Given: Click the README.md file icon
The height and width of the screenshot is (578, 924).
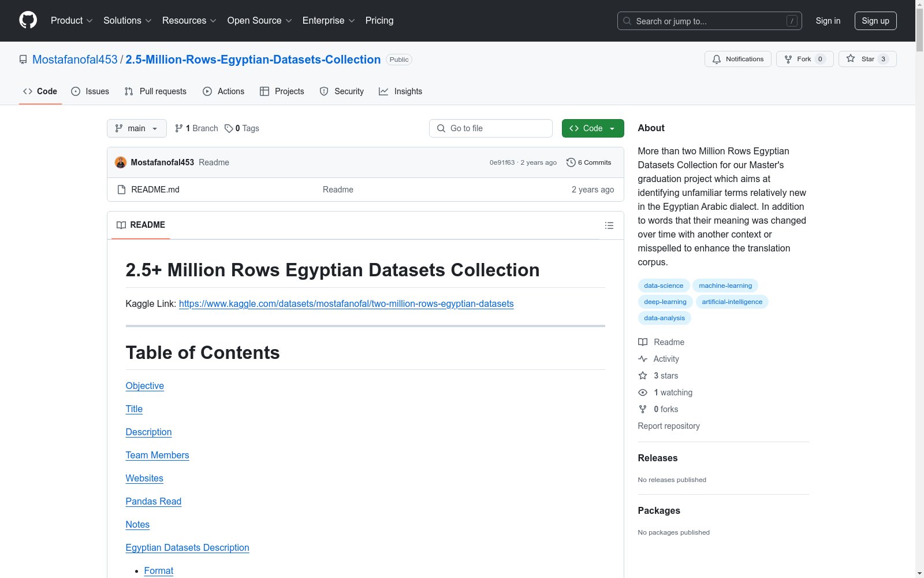Looking at the screenshot, I should tap(121, 190).
